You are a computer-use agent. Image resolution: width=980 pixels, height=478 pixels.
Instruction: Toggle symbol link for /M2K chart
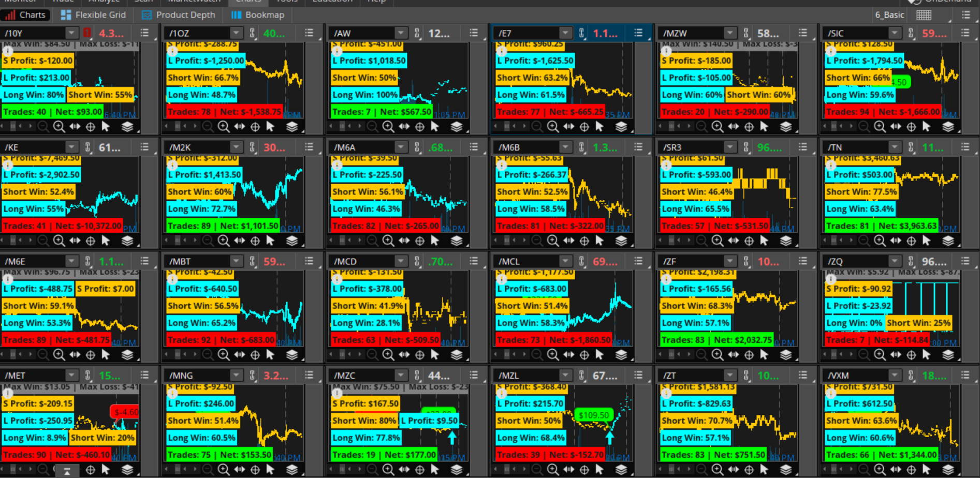(x=253, y=147)
